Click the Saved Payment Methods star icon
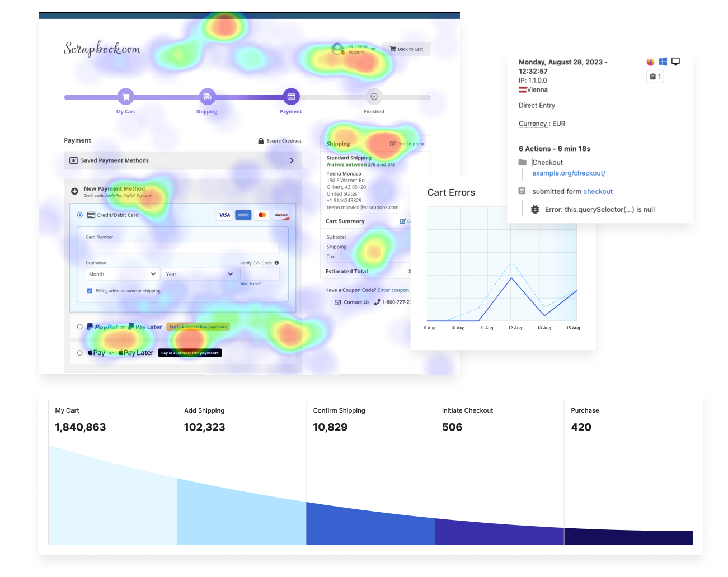The image size is (728, 577). coord(73,160)
